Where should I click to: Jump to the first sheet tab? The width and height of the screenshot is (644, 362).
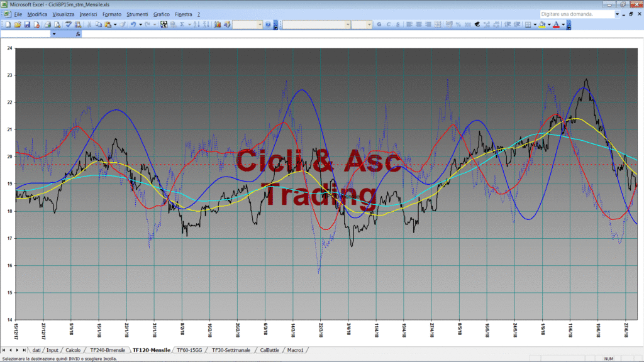coord(4,350)
